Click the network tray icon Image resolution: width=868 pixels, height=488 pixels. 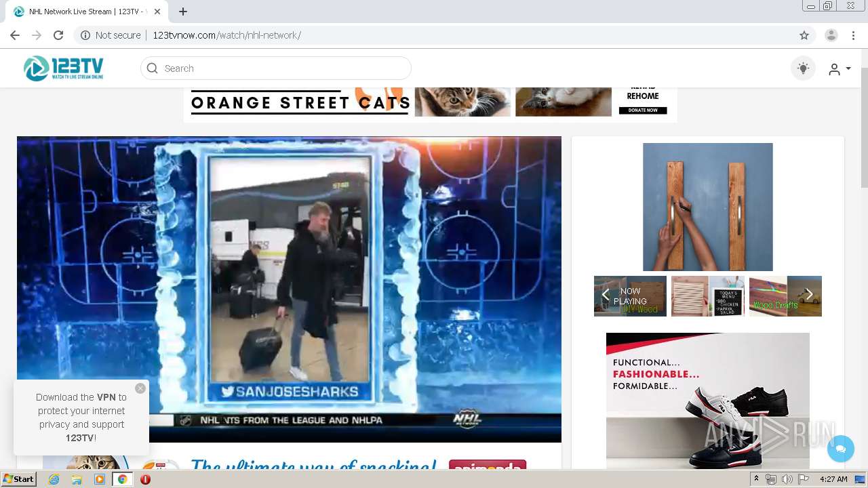click(x=771, y=479)
